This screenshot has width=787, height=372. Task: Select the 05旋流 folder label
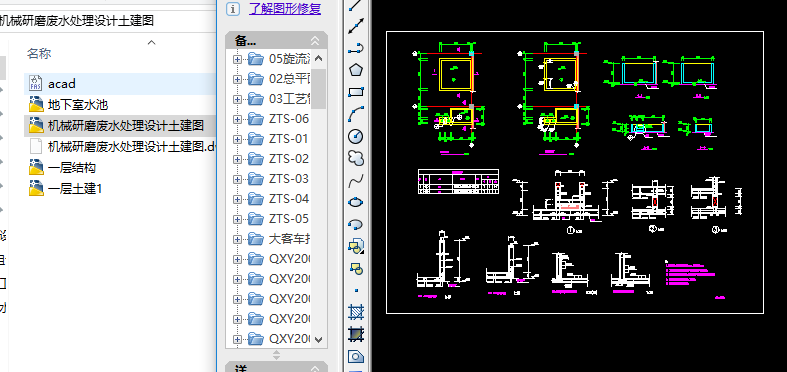[290, 59]
